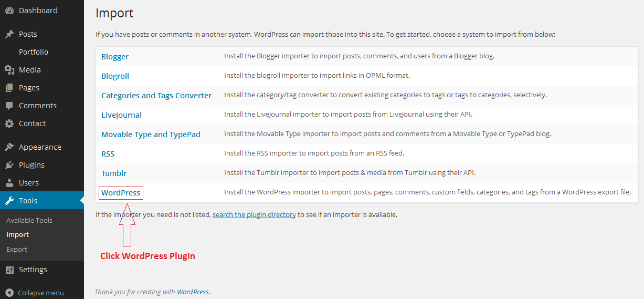Click the Settings sliders icon
The image size is (644, 299).
click(x=9, y=270)
